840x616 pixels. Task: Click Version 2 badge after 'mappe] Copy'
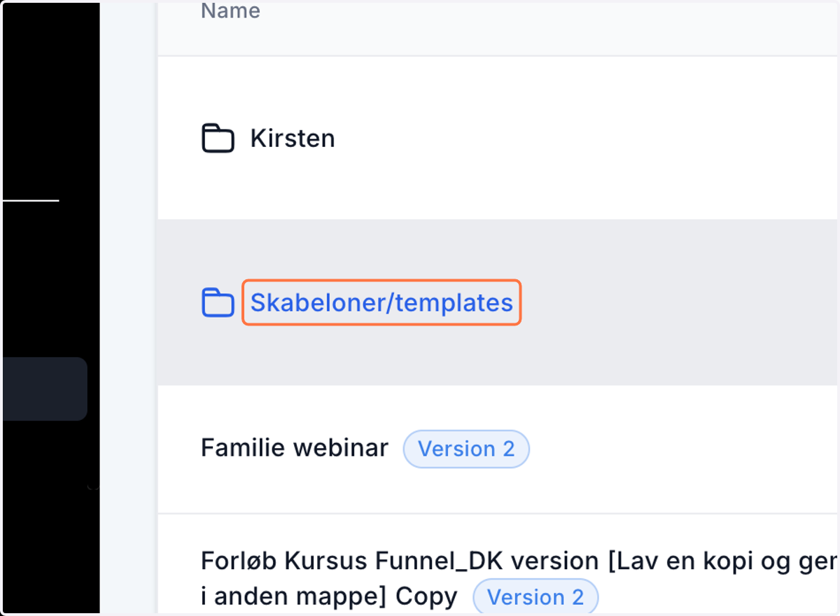(535, 597)
